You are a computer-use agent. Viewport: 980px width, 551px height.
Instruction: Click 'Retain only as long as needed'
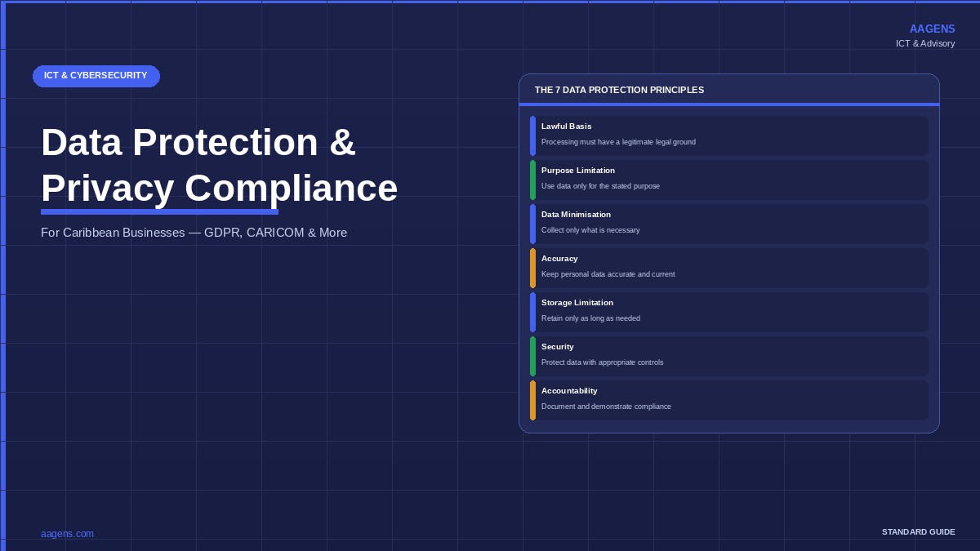point(590,318)
